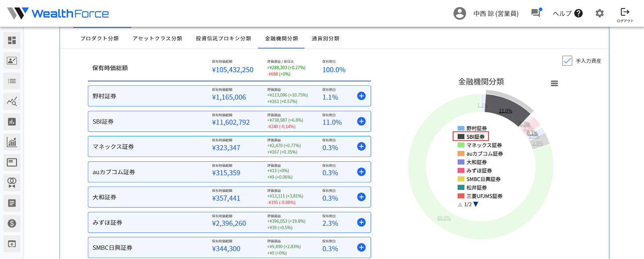Open the upload icon in sidebar
Image resolution: width=644 pixels, height=259 pixels.
12,244
